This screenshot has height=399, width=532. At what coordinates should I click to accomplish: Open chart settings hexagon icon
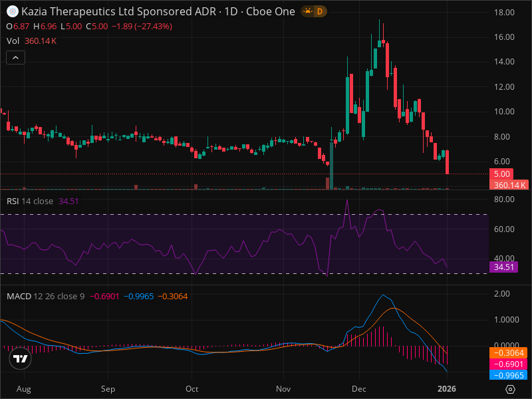coord(510,389)
